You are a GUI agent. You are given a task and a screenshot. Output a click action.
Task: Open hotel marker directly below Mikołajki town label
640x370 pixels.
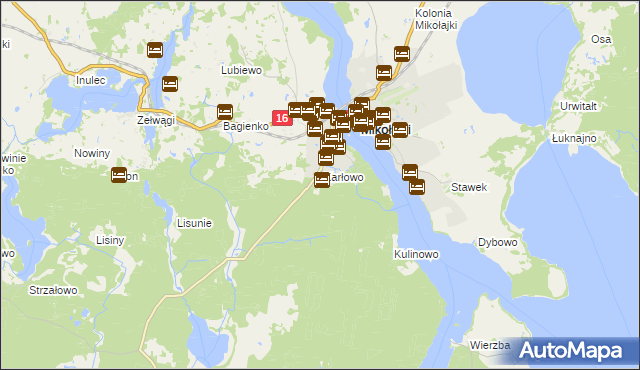tap(383, 142)
